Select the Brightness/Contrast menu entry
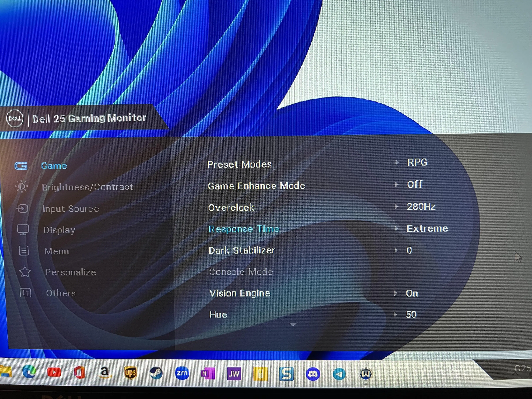This screenshot has height=399, width=532. point(87,187)
